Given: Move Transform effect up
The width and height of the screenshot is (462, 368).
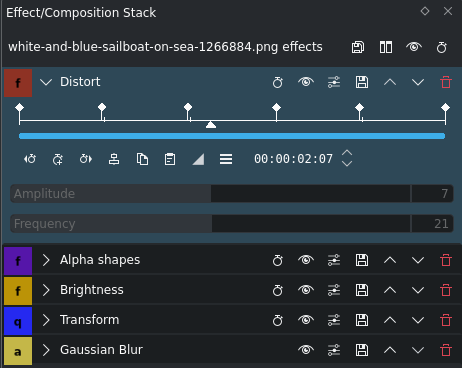Looking at the screenshot, I should tap(390, 320).
